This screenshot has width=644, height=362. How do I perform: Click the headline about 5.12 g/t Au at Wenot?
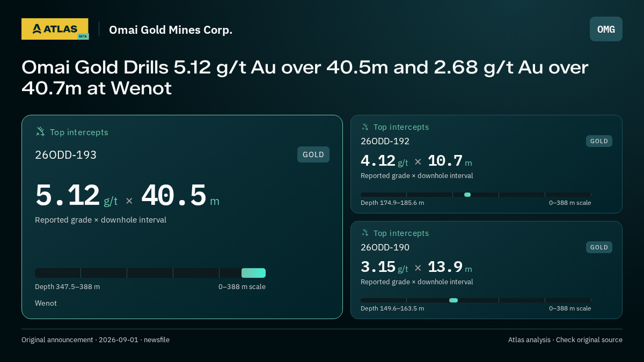coord(305,78)
